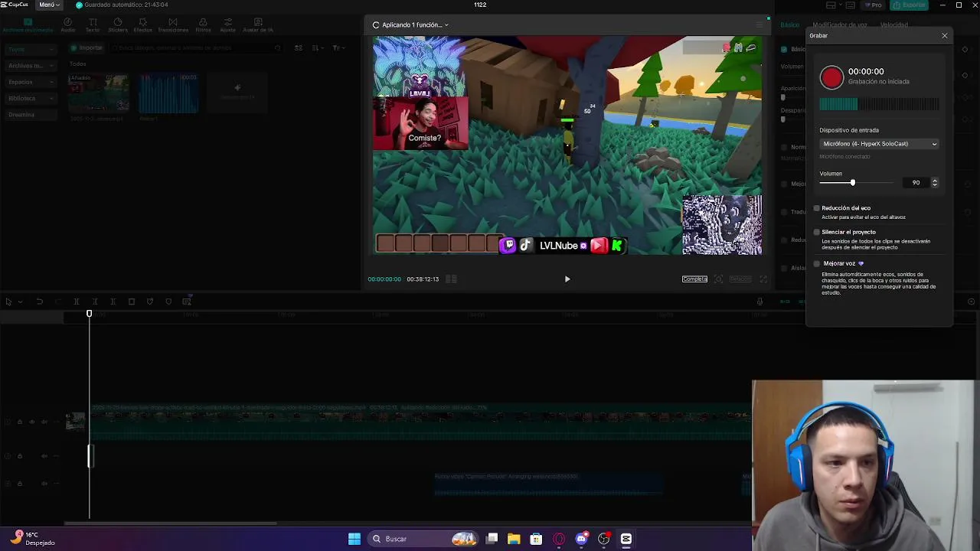
Task: Click the Exportar button
Action: (910, 5)
